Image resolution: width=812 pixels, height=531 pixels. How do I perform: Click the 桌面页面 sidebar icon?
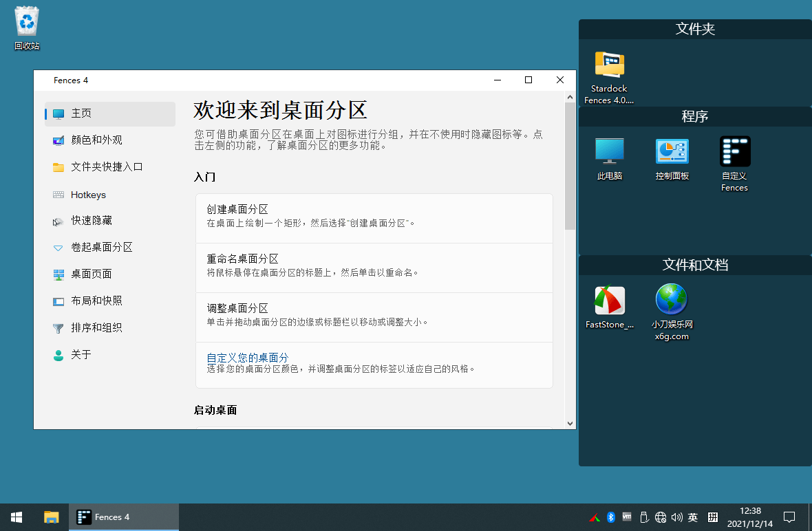pyautogui.click(x=59, y=274)
